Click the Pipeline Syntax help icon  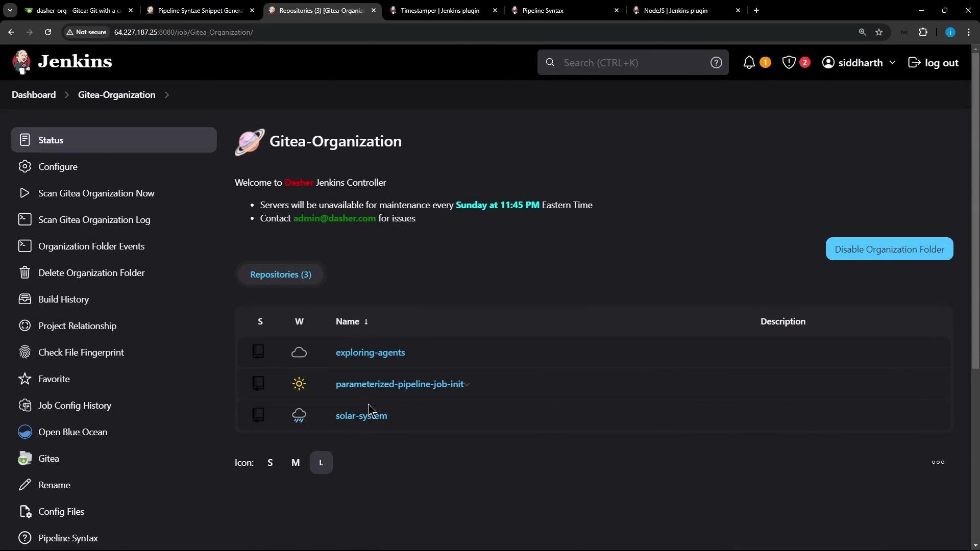click(x=24, y=538)
